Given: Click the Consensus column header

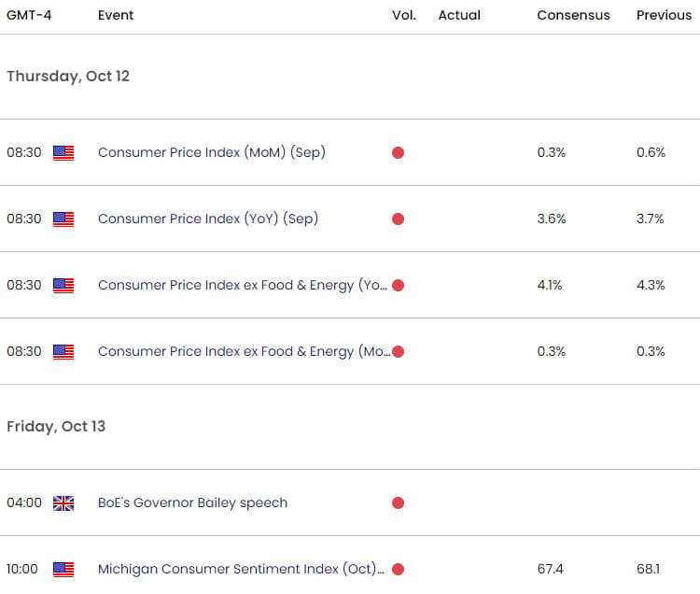Looking at the screenshot, I should click(x=573, y=15).
